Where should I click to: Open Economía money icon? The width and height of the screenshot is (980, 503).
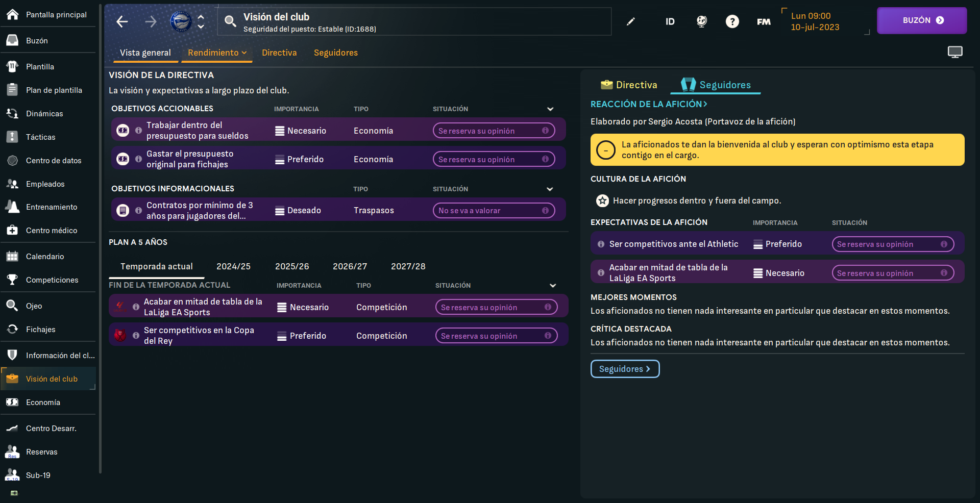pyautogui.click(x=12, y=402)
